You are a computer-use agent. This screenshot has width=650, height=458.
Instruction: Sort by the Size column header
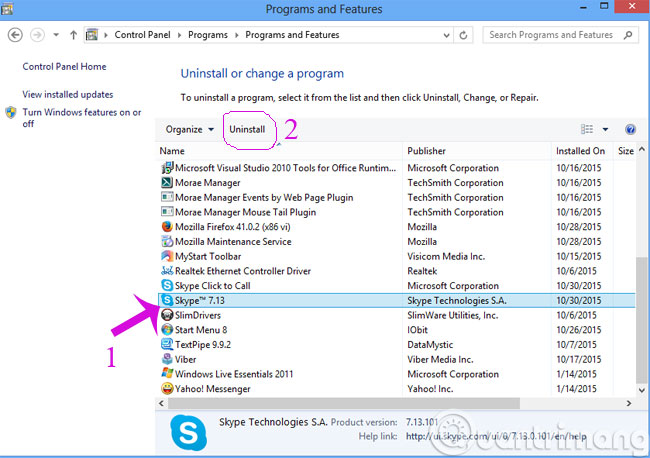626,151
